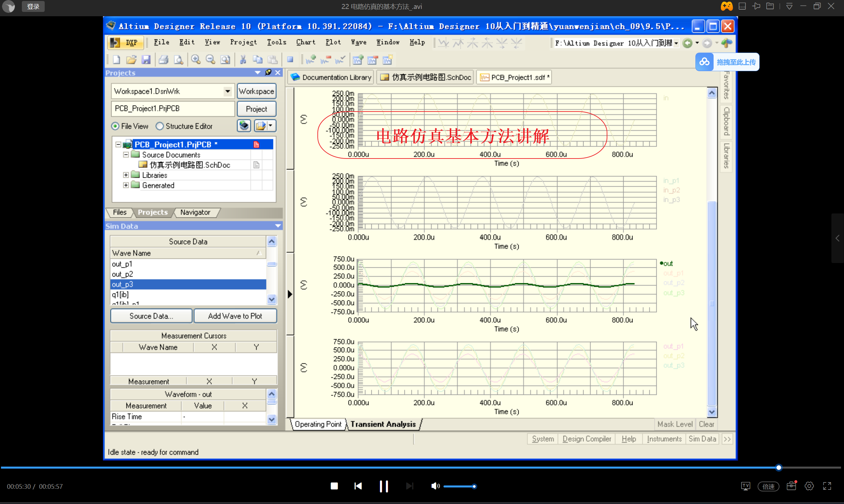Viewport: 844px width, 504px height.
Task: Open the Plot menu
Action: click(333, 42)
